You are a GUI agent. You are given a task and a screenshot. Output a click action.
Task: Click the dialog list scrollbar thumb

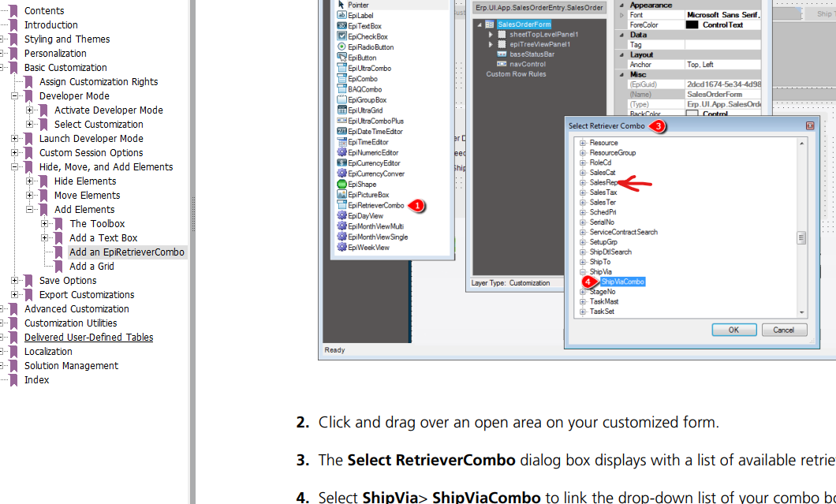pos(801,238)
